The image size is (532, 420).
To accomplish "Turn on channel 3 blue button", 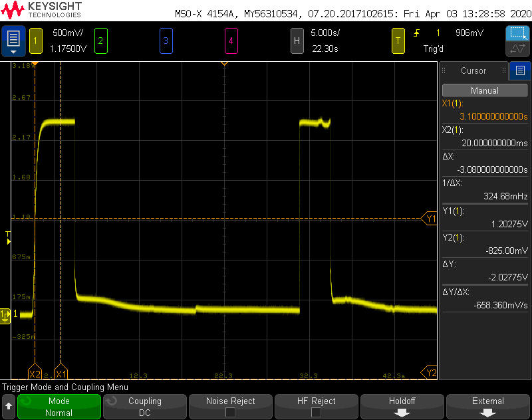I will point(166,41).
